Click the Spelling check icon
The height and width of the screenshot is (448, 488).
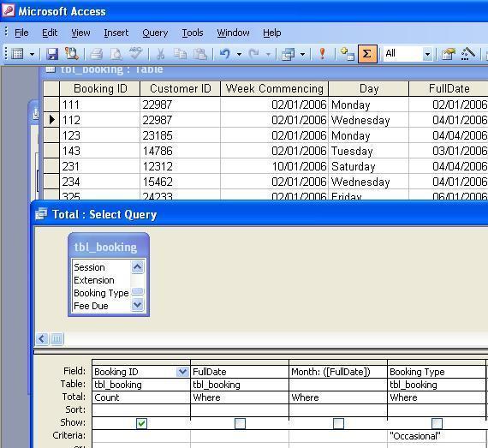click(x=135, y=54)
